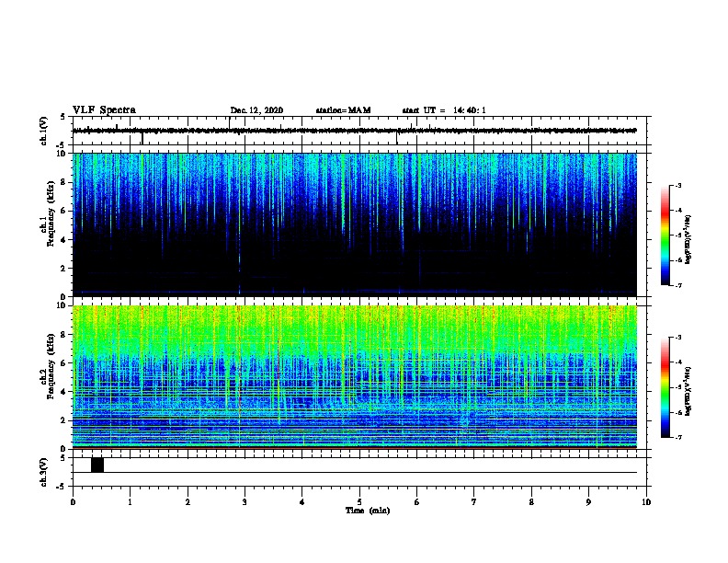This screenshot has width=728, height=563.
Task: Click the '-7' label on the ch.1 colorbar
Action: click(x=677, y=286)
